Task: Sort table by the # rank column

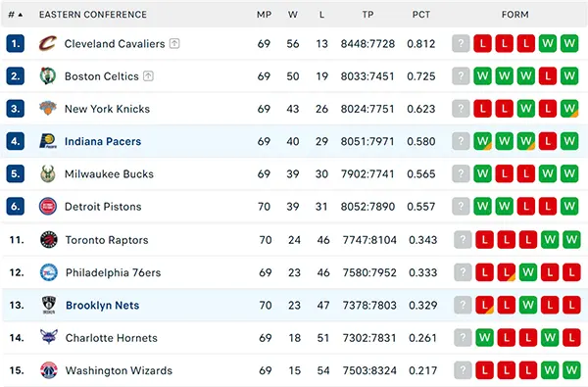Action: (x=16, y=15)
